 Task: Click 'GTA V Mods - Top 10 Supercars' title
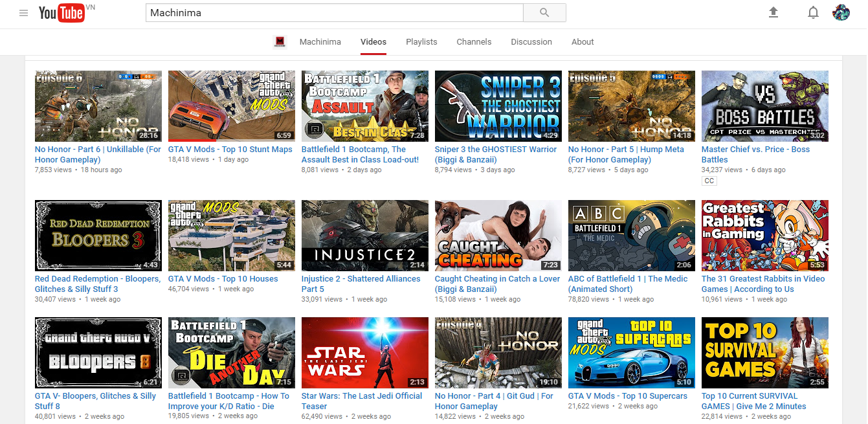(628, 396)
